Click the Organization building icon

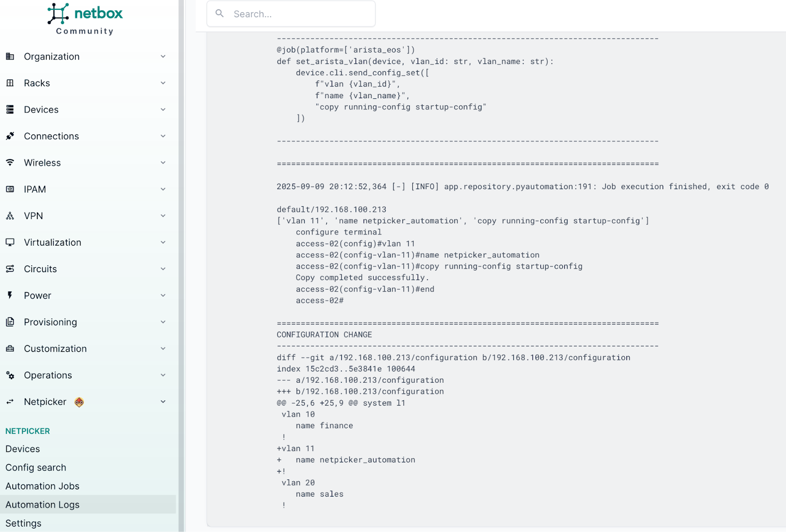click(10, 56)
